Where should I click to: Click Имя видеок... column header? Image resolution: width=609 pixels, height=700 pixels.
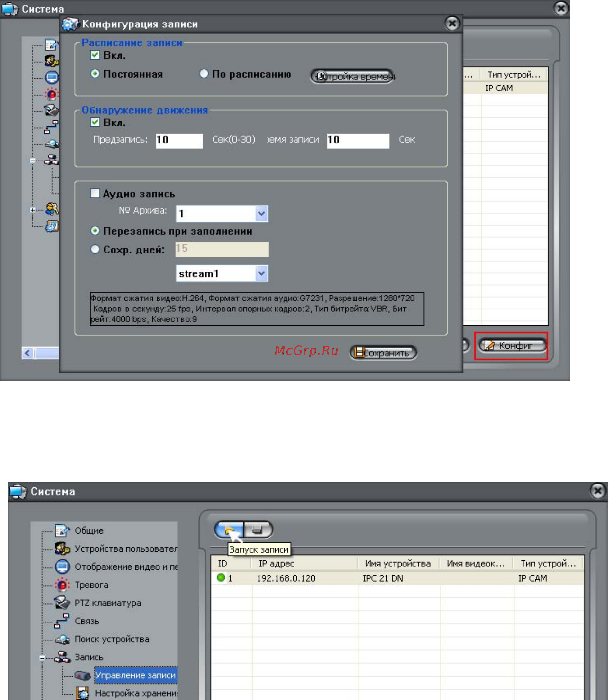(x=476, y=563)
